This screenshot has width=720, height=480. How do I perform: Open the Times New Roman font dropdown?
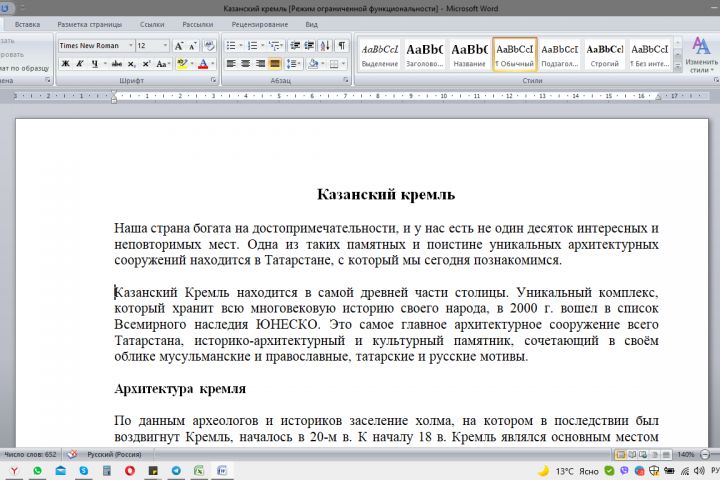pos(131,45)
